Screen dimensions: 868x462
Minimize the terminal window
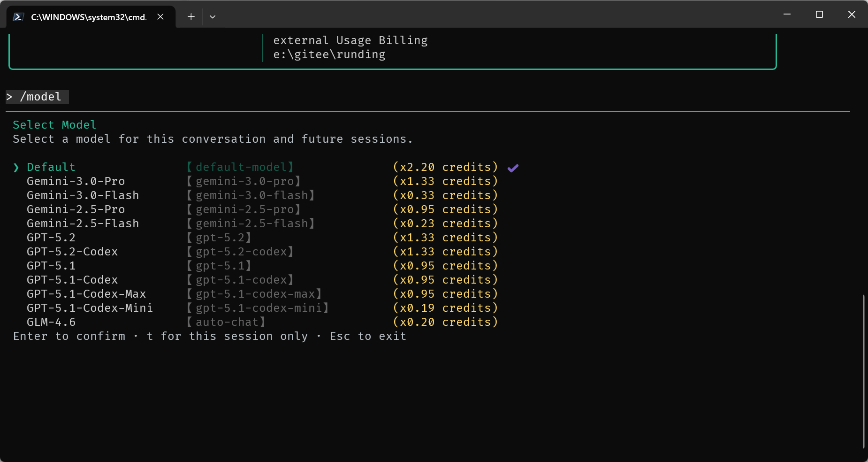point(787,15)
